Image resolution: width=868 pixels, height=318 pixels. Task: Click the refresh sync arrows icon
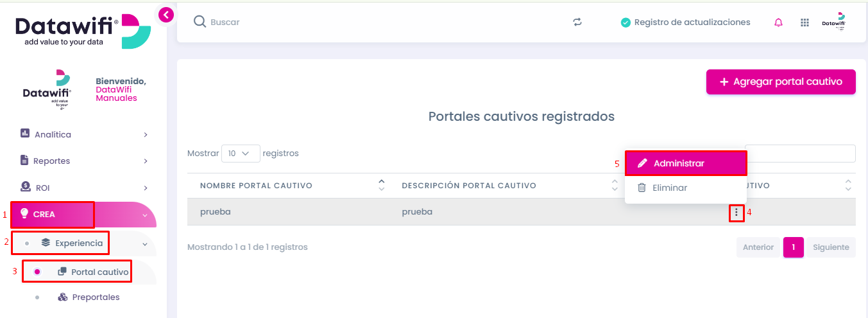(577, 22)
